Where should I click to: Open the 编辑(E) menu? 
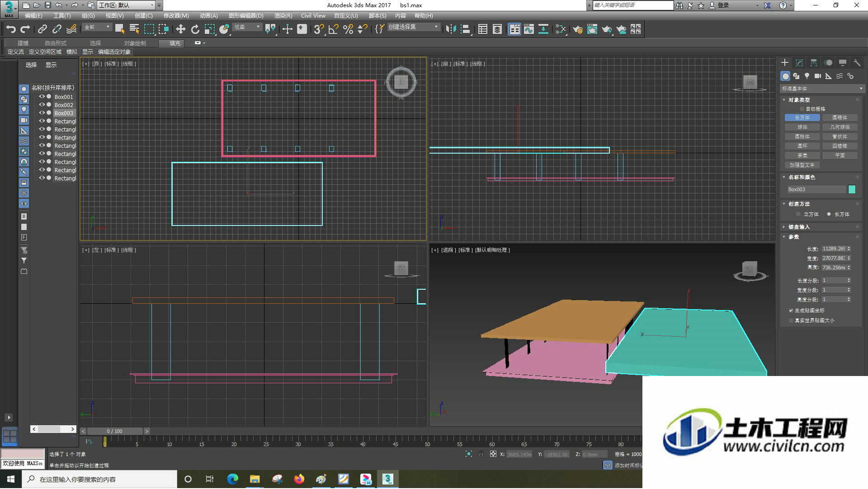point(33,16)
